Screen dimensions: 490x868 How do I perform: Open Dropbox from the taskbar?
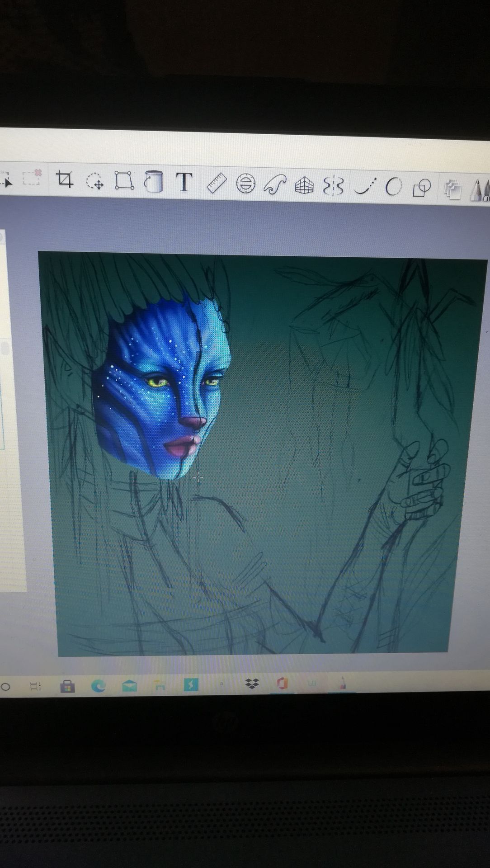point(252,684)
